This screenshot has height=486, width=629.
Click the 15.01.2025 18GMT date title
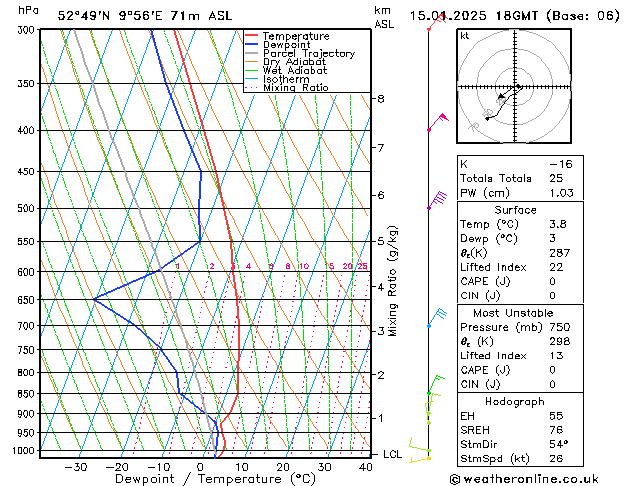[473, 16]
